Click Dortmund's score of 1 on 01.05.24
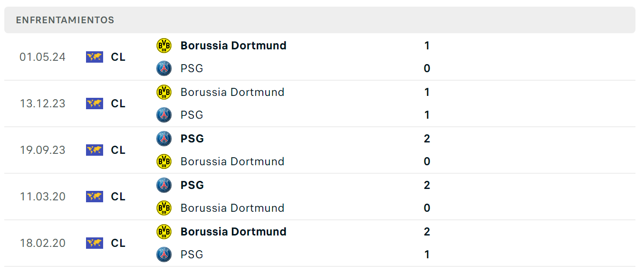This screenshot has width=644, height=273. 427,46
